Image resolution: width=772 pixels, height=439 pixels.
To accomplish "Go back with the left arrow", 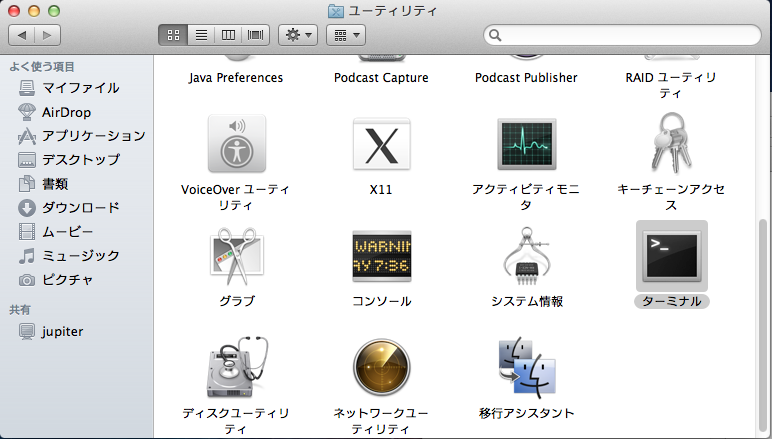I will click(22, 35).
